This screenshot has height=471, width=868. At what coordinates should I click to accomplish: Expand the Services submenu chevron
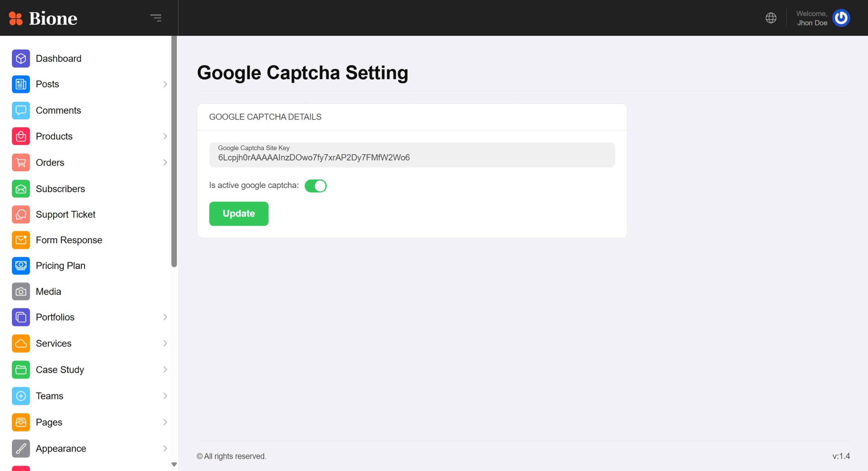(165, 343)
